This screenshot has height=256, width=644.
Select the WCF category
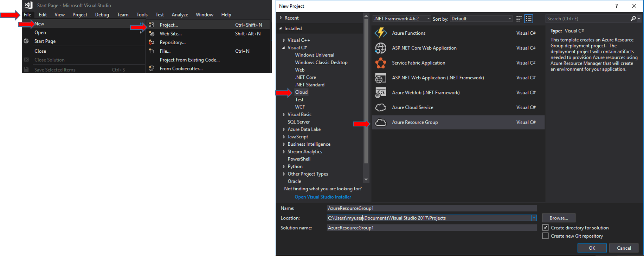[300, 107]
